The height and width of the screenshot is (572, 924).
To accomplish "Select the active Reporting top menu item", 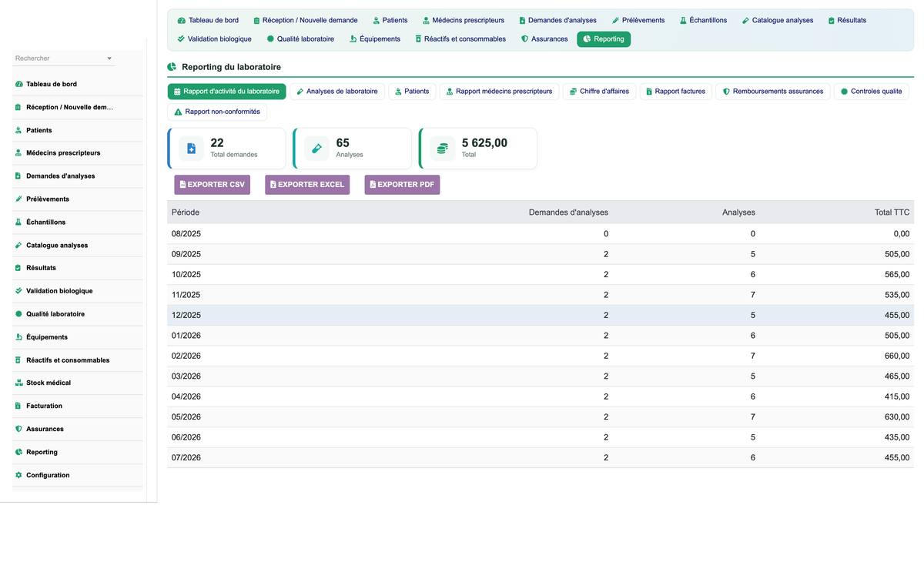I will [604, 38].
